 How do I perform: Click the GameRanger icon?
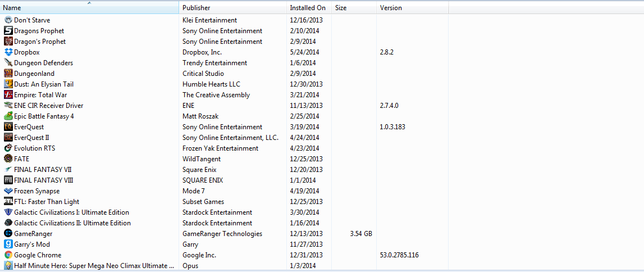pyautogui.click(x=8, y=233)
